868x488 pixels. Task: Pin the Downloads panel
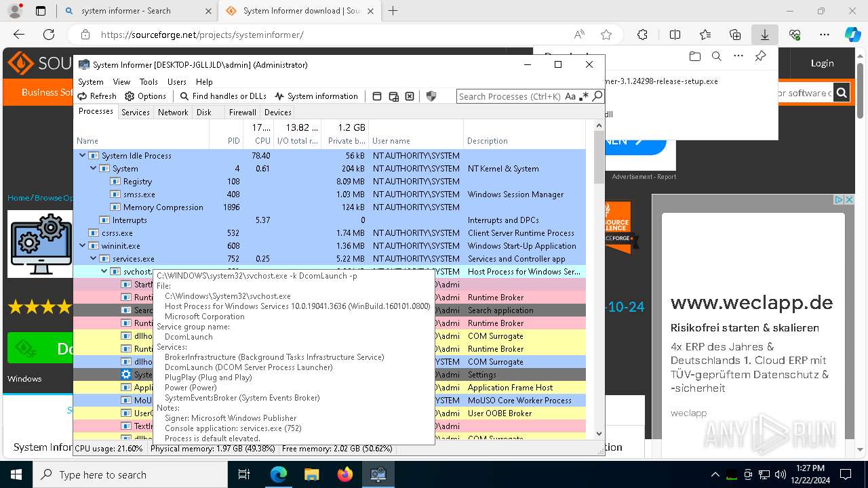(x=761, y=57)
